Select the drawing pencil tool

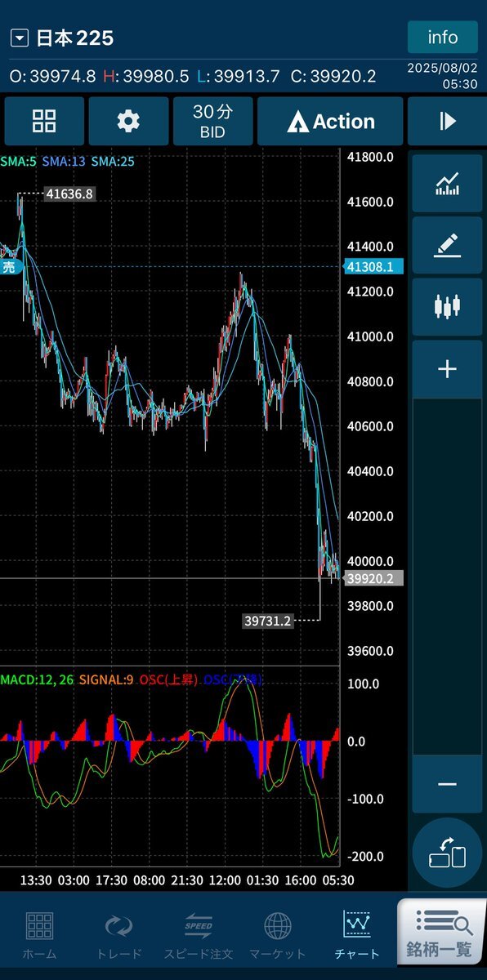coord(447,245)
